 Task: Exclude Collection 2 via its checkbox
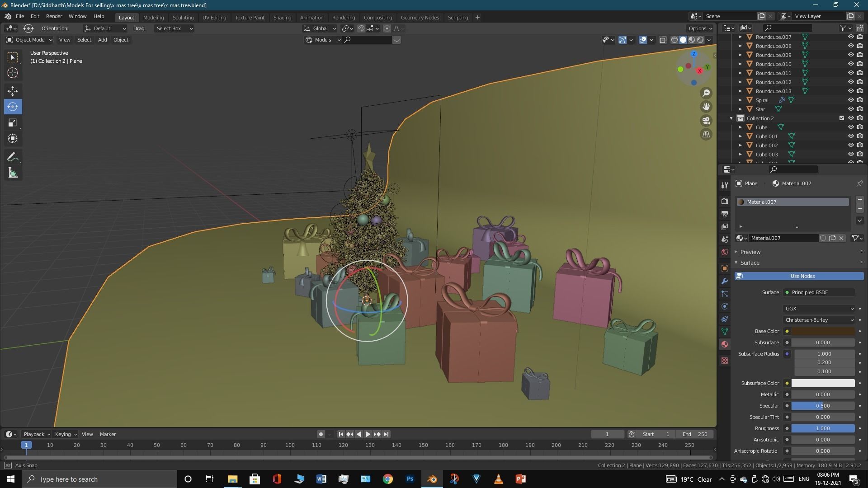[841, 118]
